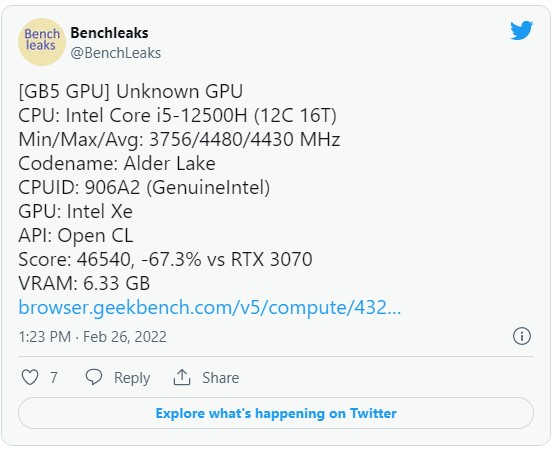
Task: Click the GPU: Intel Xe line
Action: 75,211
